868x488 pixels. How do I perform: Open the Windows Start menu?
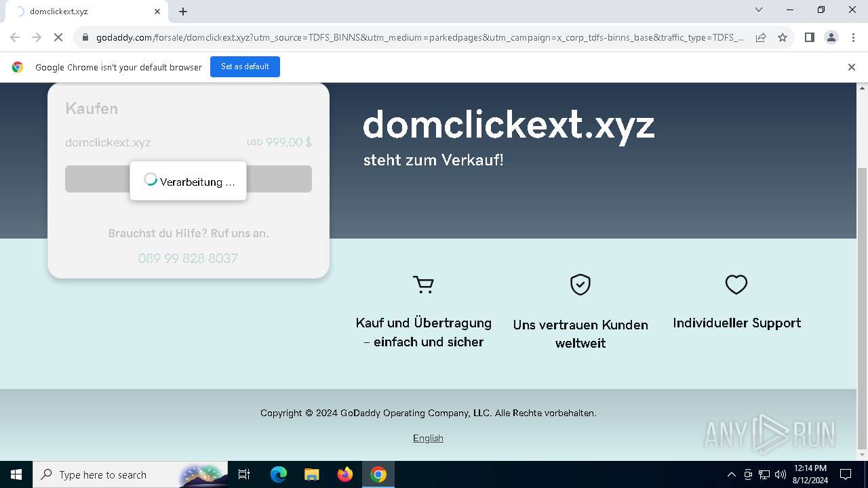point(16,474)
